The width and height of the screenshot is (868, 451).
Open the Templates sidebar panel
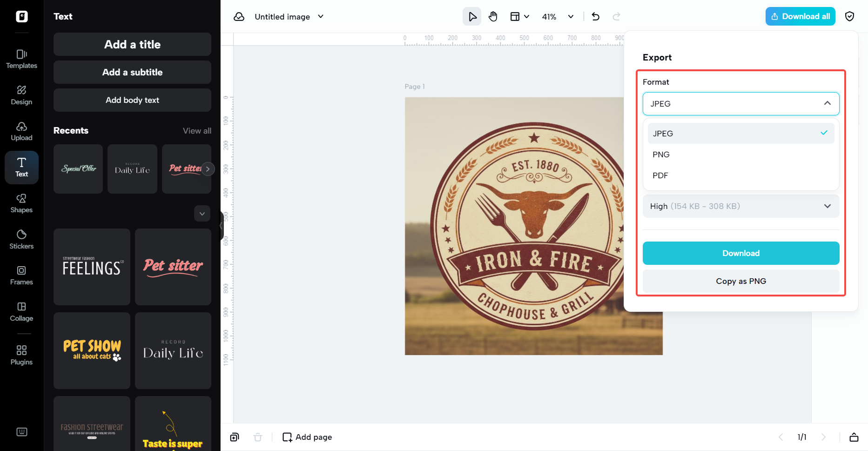21,59
